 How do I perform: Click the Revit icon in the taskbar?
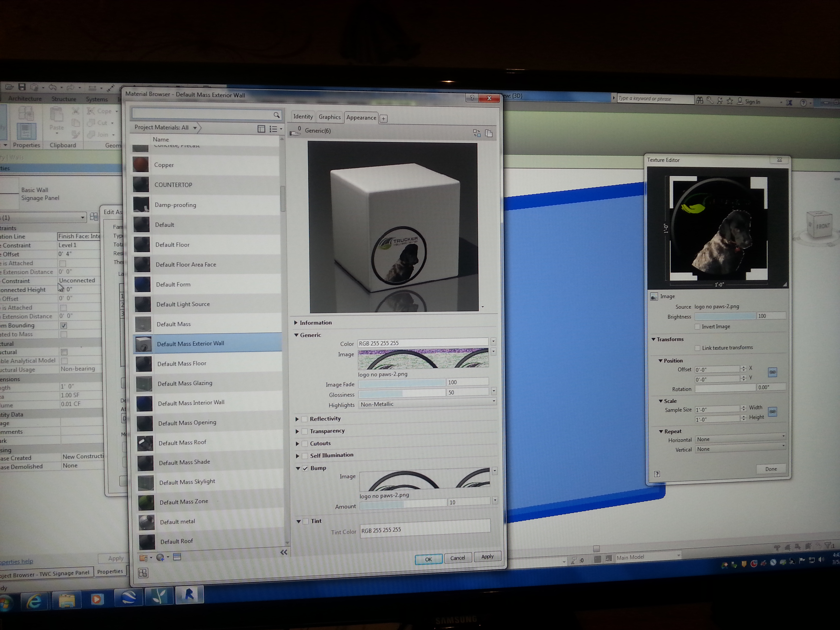tap(189, 595)
